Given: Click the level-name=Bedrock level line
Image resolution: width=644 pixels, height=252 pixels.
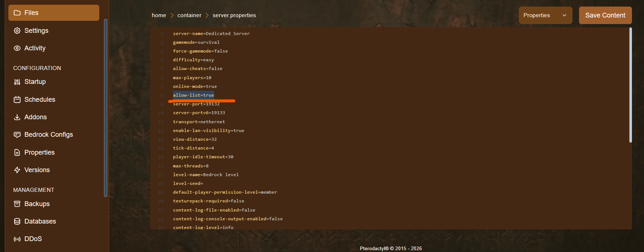Looking at the screenshot, I should (x=206, y=175).
